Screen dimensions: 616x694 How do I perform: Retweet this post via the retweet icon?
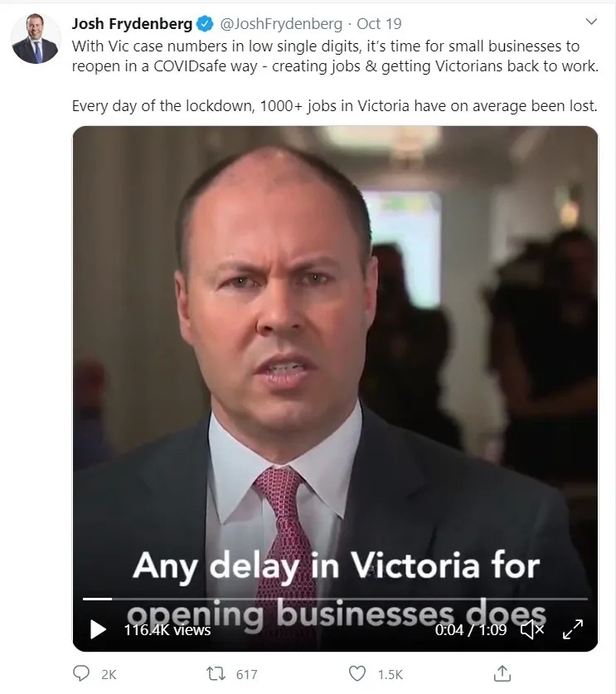216,673
